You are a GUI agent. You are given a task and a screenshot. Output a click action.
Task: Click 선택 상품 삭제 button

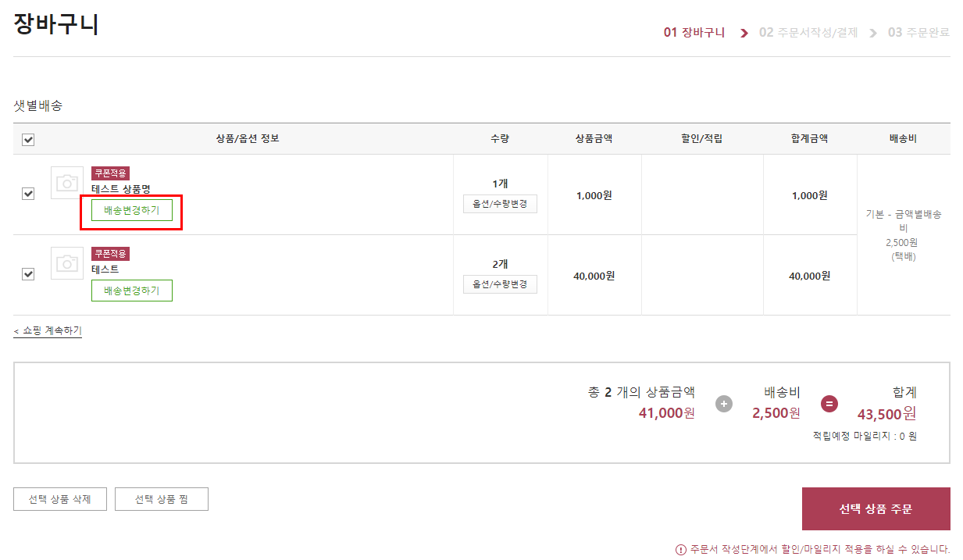pyautogui.click(x=60, y=499)
